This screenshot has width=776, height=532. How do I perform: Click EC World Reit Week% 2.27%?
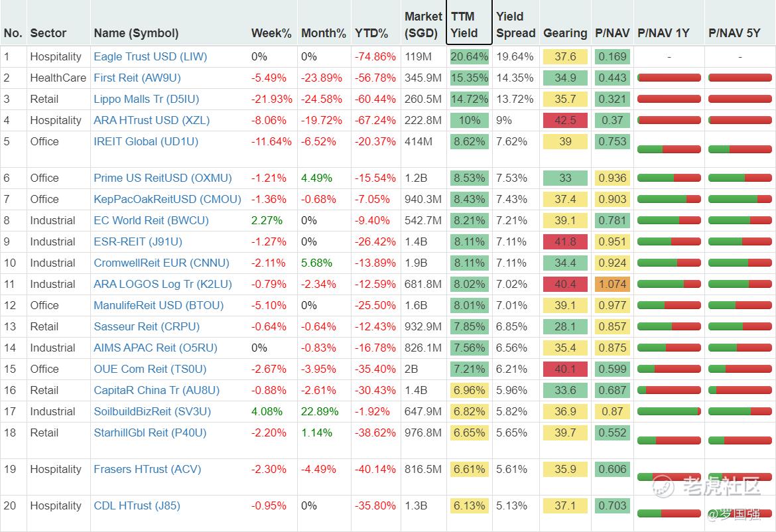pos(267,220)
